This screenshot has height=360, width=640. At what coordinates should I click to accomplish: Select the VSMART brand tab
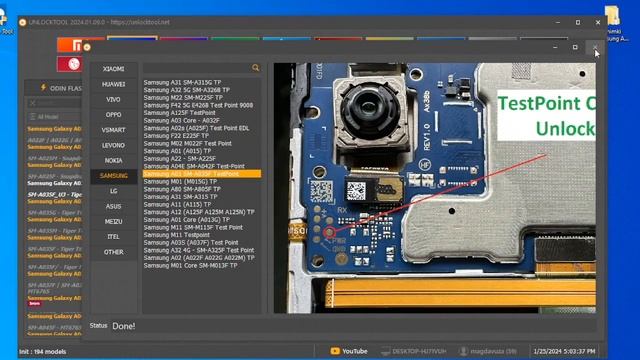tap(113, 130)
